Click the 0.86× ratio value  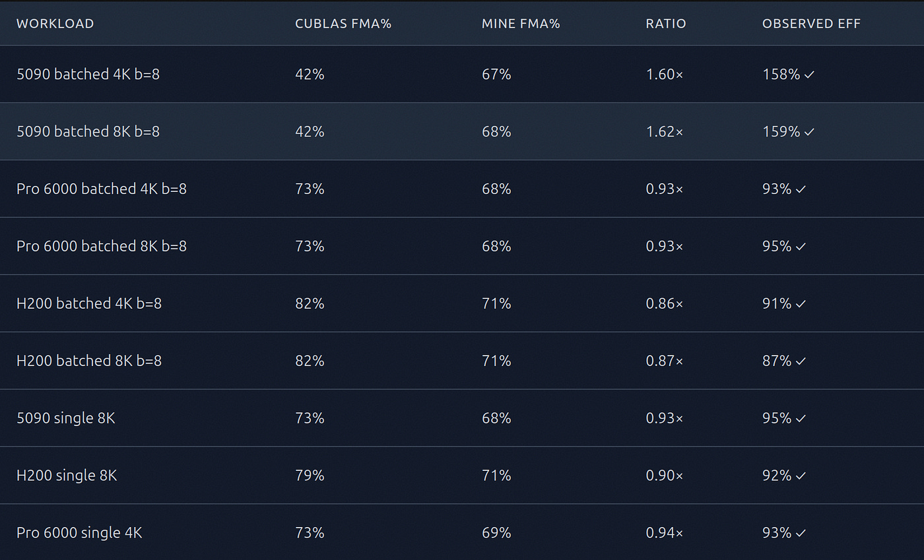point(665,303)
